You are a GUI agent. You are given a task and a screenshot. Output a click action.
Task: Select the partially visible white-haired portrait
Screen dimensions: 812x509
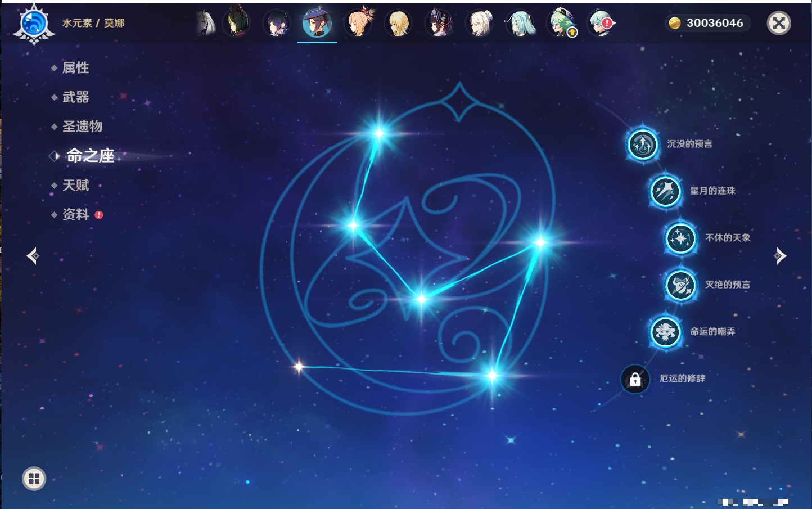pyautogui.click(x=206, y=23)
